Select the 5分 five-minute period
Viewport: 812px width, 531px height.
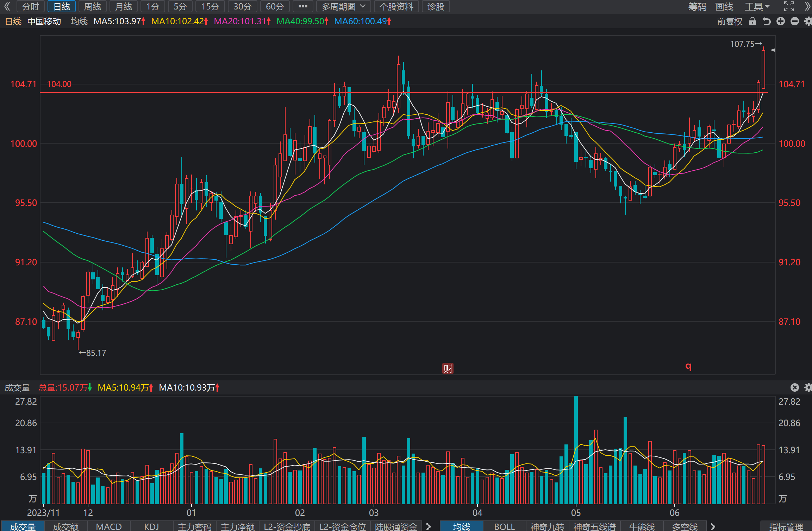[x=180, y=6]
